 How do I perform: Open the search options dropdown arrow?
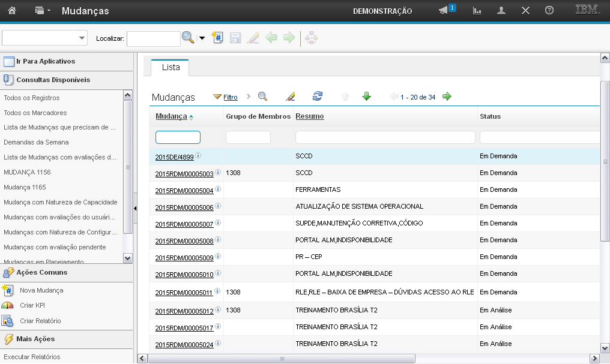click(202, 38)
